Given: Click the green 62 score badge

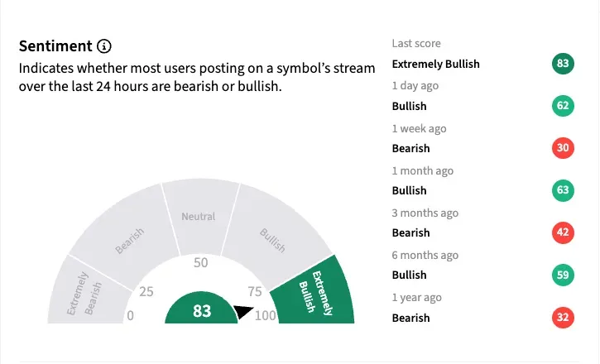Looking at the screenshot, I should [x=563, y=106].
